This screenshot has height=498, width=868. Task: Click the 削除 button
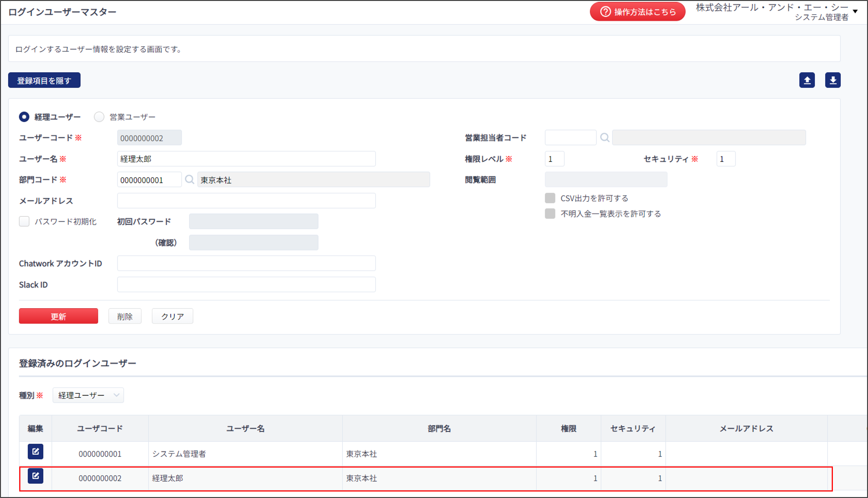(x=125, y=316)
